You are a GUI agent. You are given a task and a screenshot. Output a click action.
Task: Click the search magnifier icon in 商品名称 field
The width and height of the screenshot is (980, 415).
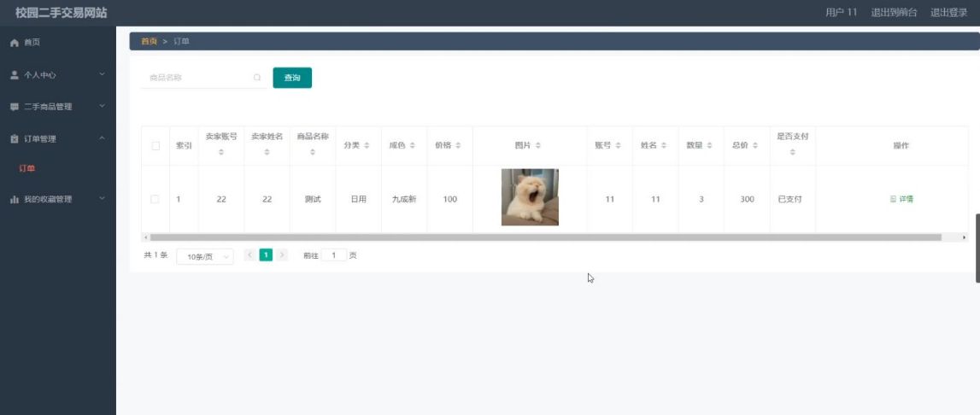click(x=257, y=78)
